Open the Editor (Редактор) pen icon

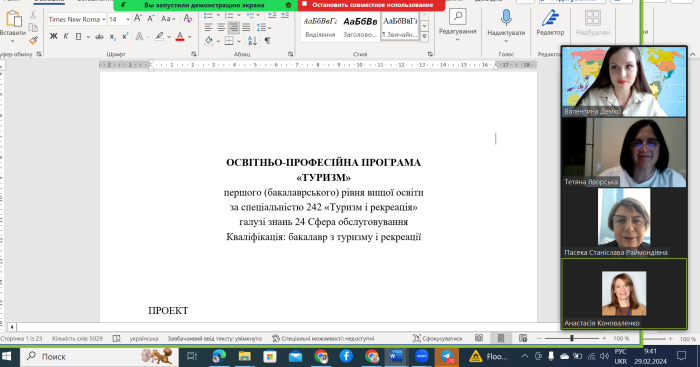click(x=550, y=18)
